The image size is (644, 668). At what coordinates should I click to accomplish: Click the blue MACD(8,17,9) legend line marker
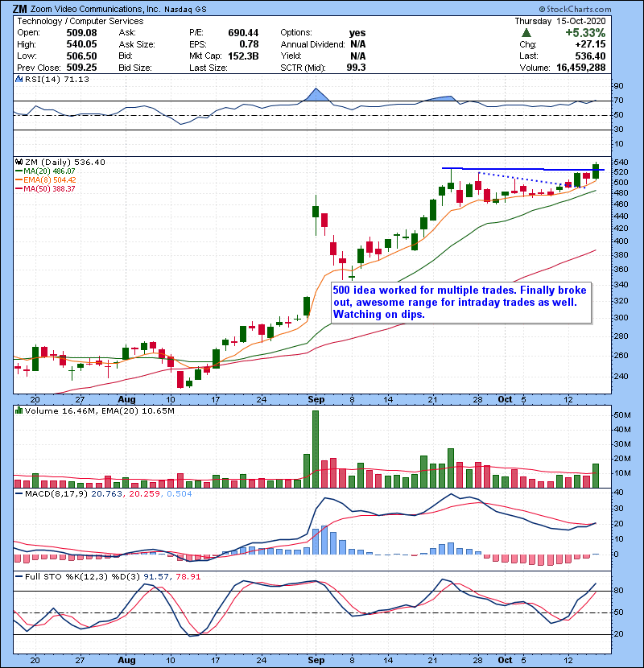(19, 494)
